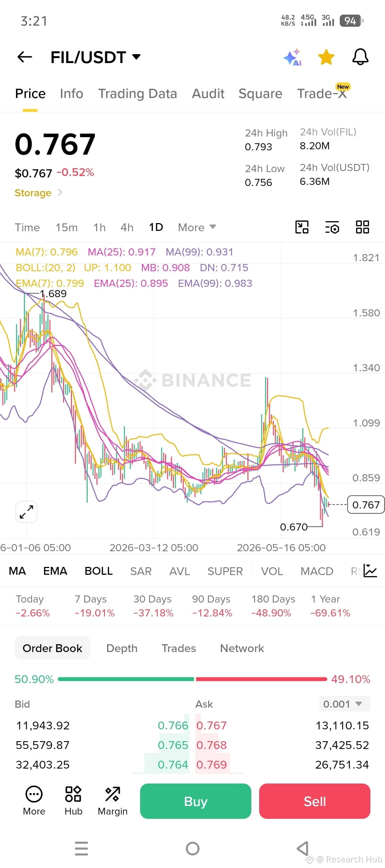Click the 30 Days -37.18% change

click(153, 606)
